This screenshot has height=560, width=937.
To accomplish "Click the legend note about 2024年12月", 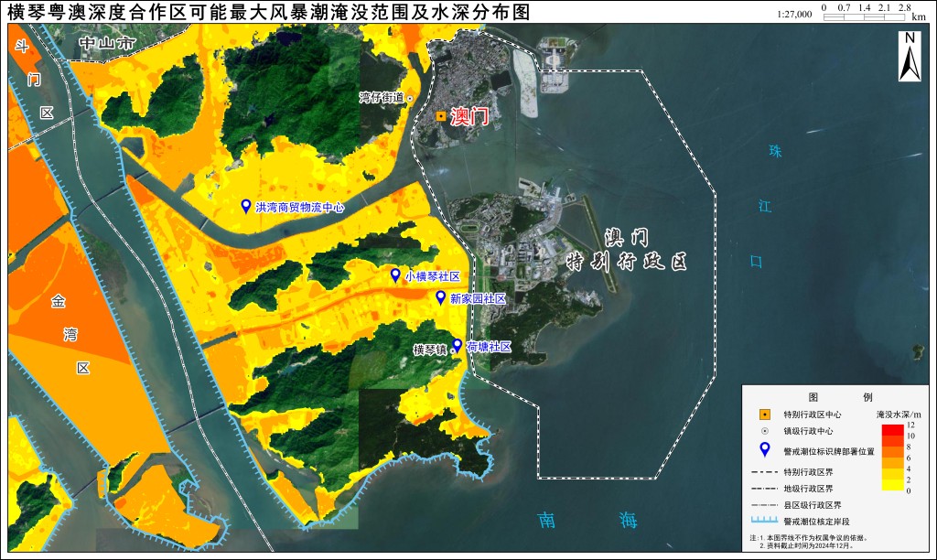I will click(807, 545).
